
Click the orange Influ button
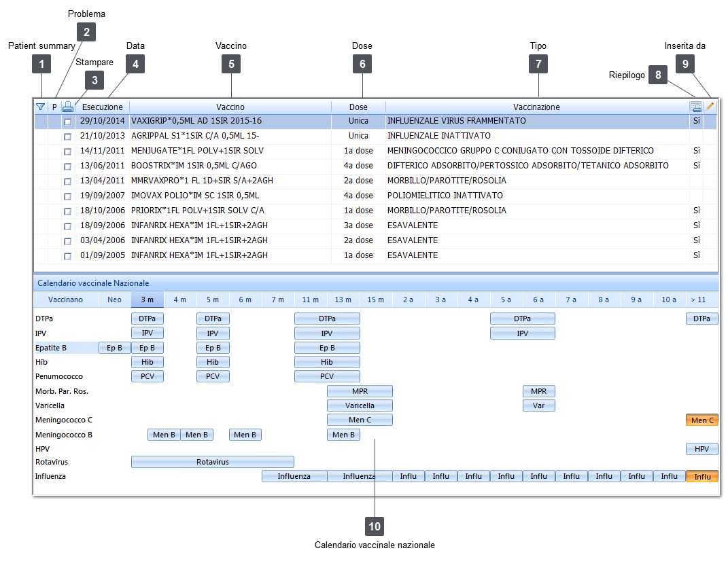[x=702, y=477]
